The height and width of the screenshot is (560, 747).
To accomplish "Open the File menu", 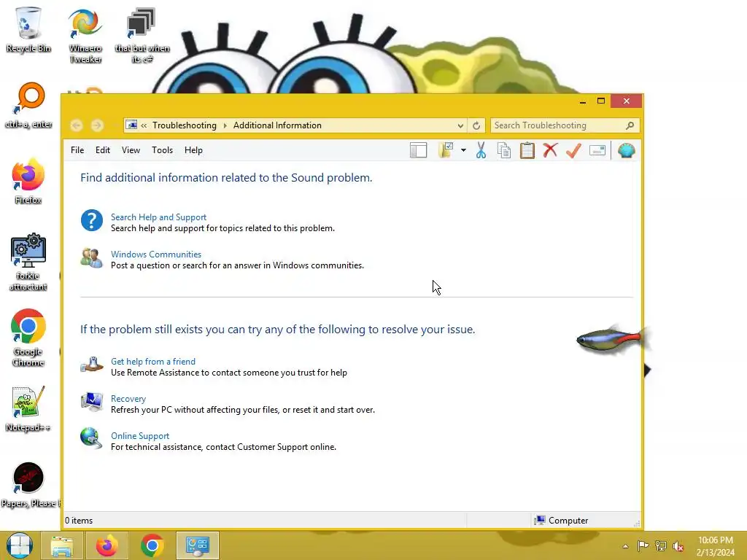I will (77, 150).
